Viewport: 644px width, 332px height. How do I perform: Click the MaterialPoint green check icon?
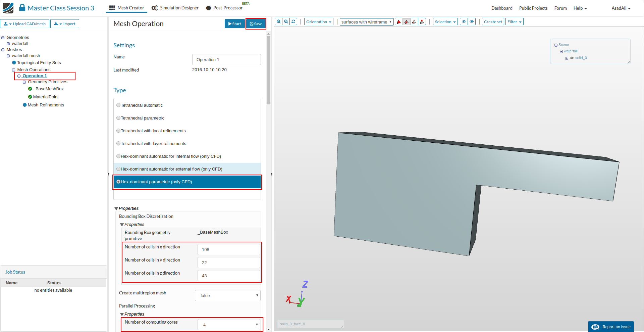tap(30, 97)
